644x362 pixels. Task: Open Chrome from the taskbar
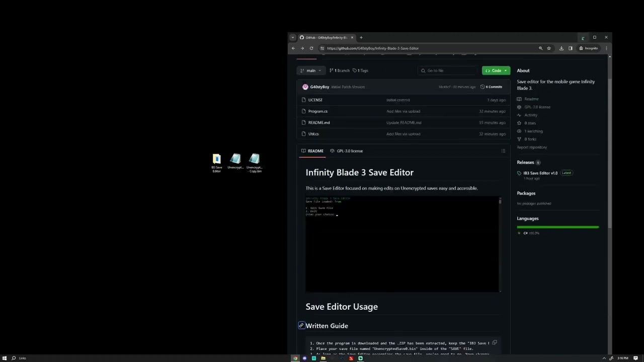pos(295,358)
